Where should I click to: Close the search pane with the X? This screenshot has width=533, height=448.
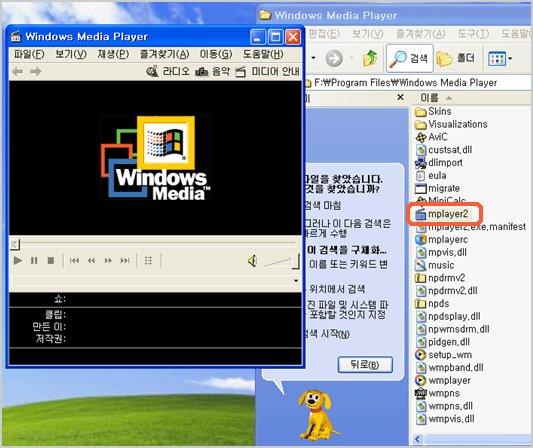tap(400, 97)
